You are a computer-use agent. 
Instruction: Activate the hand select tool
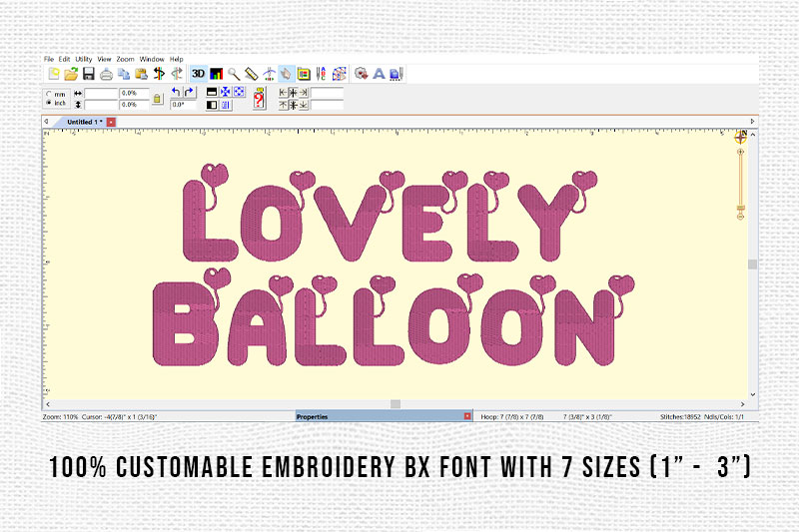click(x=286, y=74)
